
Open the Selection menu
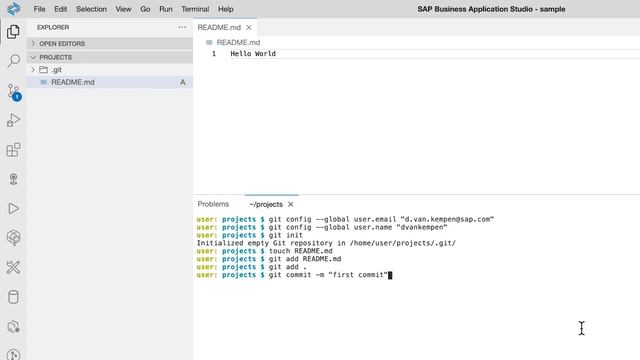(91, 9)
